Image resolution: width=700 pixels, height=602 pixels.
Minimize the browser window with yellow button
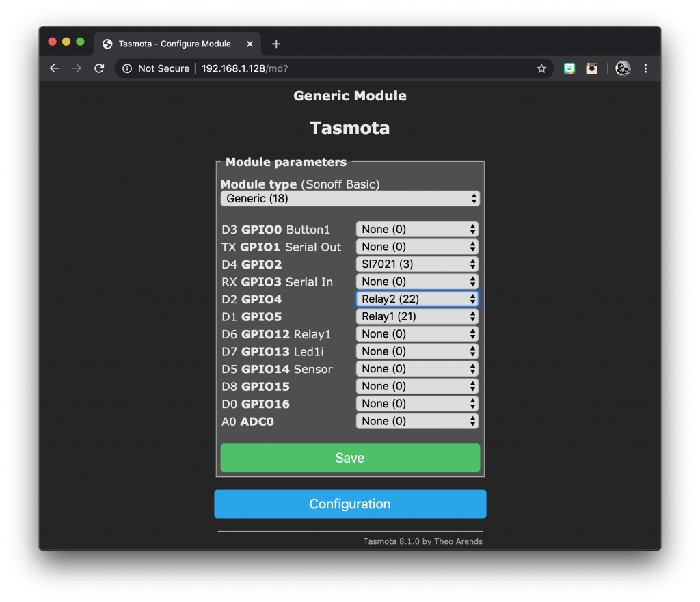[x=66, y=42]
